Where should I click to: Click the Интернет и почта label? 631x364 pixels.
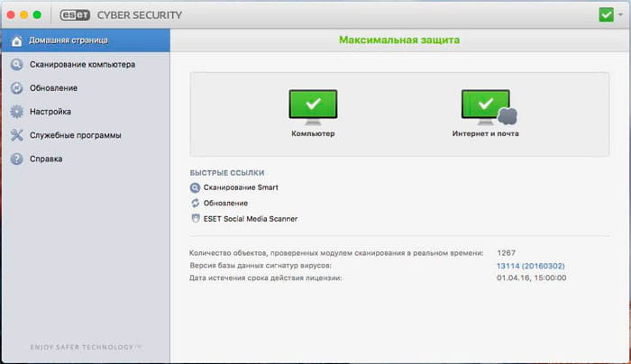coord(485,133)
